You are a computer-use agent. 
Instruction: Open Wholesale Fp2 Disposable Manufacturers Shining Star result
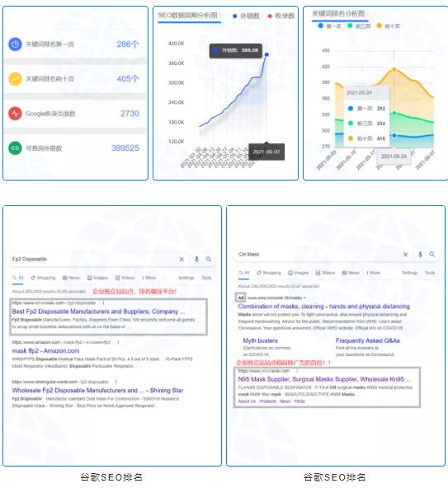[97, 390]
